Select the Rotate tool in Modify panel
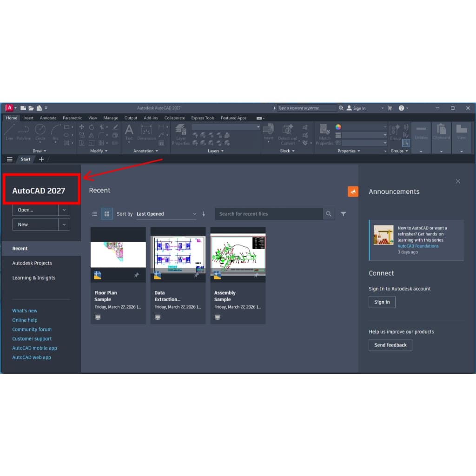 [92, 127]
